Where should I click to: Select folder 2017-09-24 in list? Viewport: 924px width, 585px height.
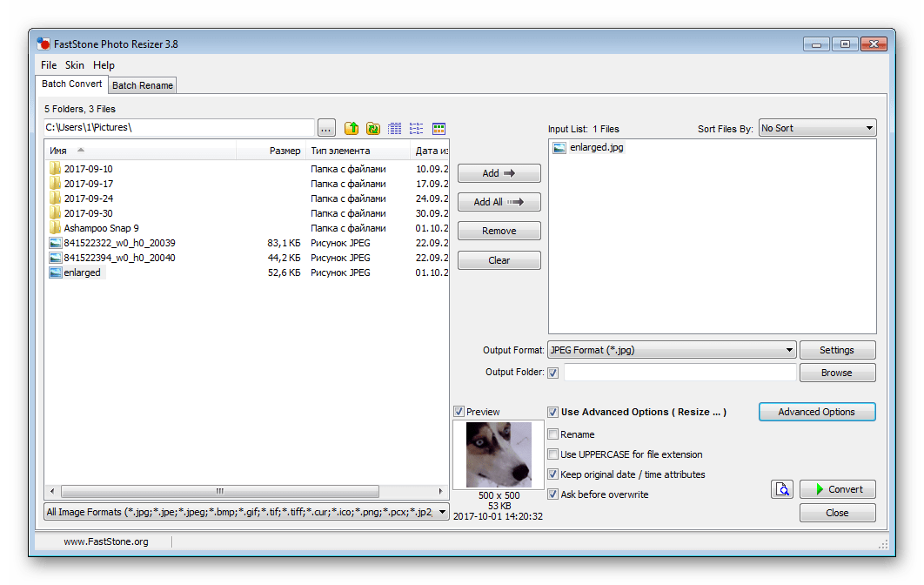(89, 198)
